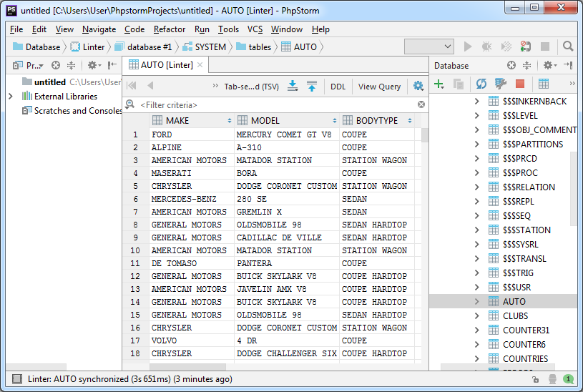Open the Refactor menu

[170, 29]
